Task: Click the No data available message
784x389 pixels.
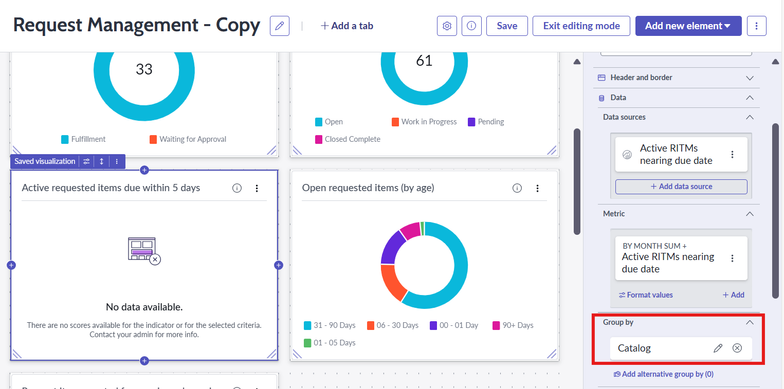Action: [x=144, y=306]
